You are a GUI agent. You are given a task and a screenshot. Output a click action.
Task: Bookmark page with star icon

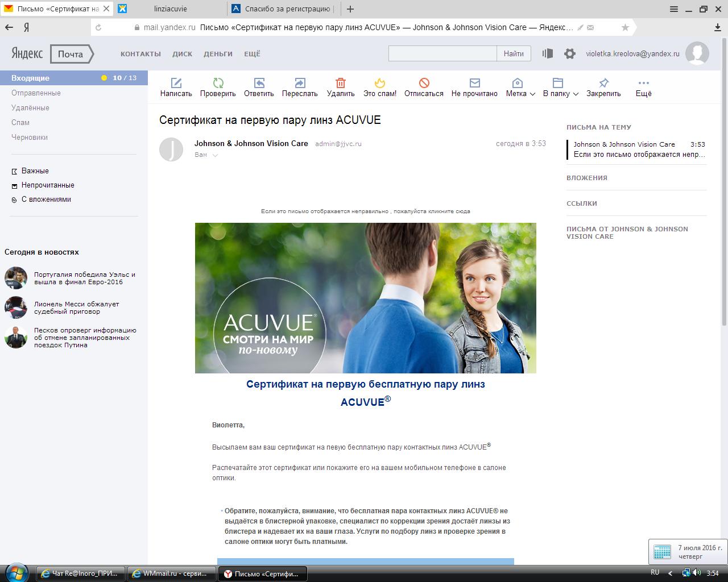click(625, 27)
